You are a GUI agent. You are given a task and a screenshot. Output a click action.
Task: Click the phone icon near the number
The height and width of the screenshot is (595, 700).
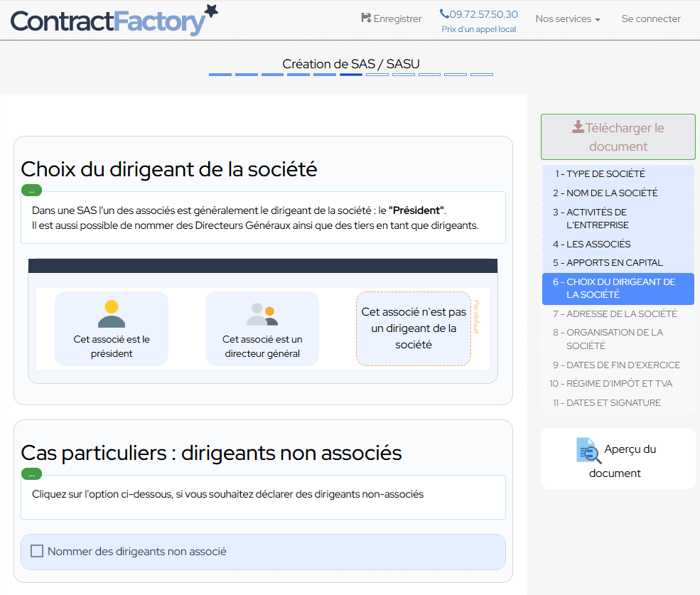(444, 14)
